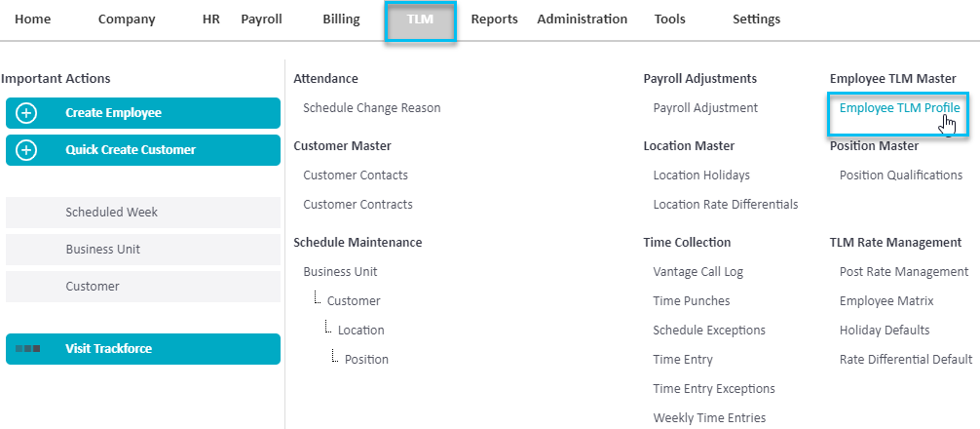The width and height of the screenshot is (980, 429).
Task: Open Post Rate Management link
Action: pos(904,272)
